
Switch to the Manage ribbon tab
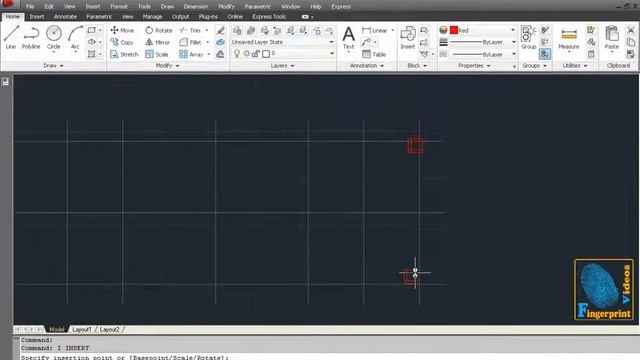pyautogui.click(x=152, y=16)
